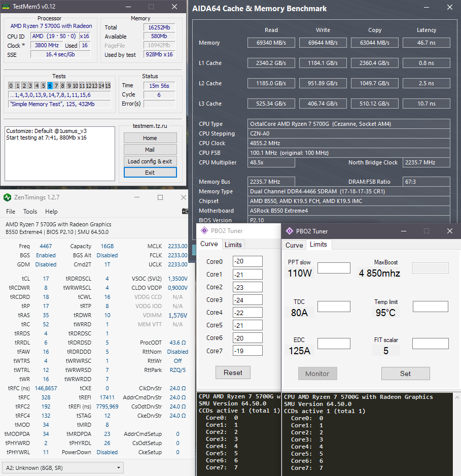Click the FCLK 2233.00 value

tap(178, 255)
